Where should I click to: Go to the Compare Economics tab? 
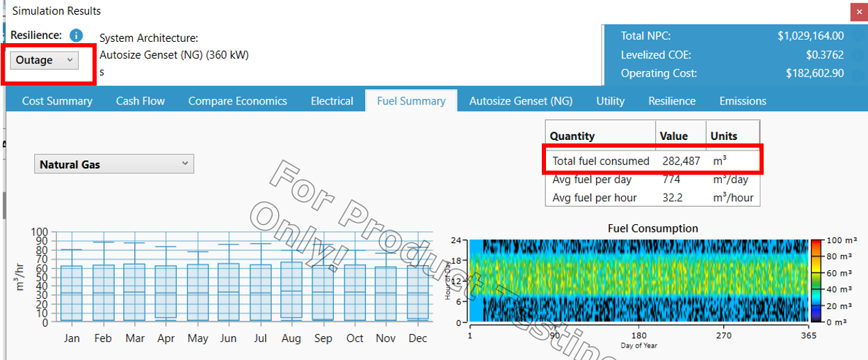[237, 101]
